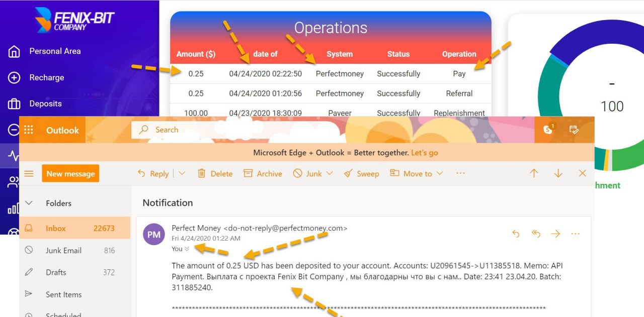Click the Amount ($) column header

[196, 54]
